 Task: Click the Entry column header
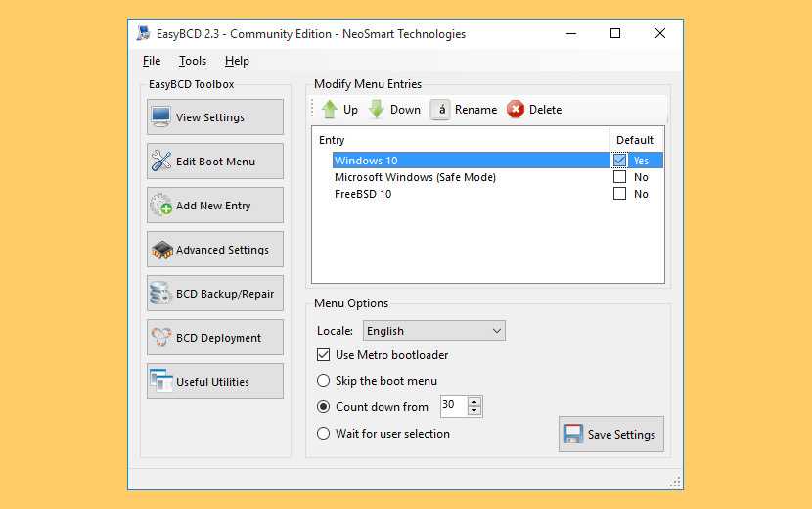(461, 140)
